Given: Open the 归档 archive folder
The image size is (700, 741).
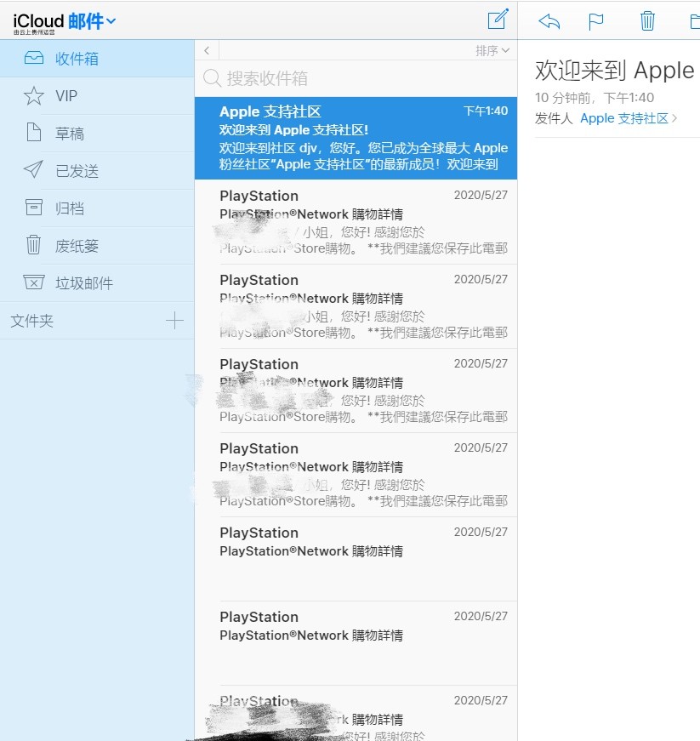Looking at the screenshot, I should point(97,208).
